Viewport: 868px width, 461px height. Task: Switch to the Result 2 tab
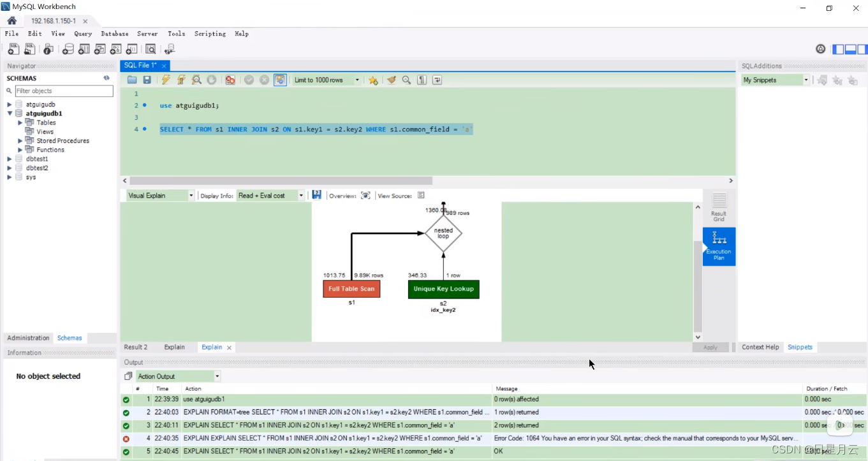[x=136, y=348]
